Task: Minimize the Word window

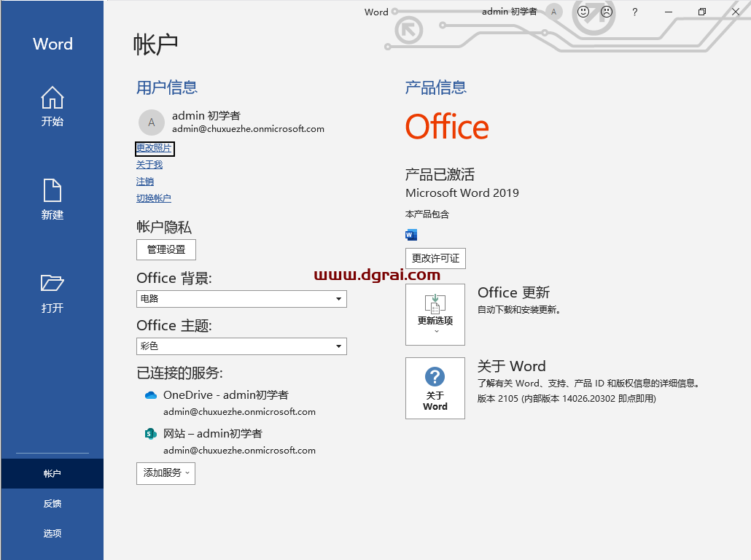Action: click(x=669, y=12)
